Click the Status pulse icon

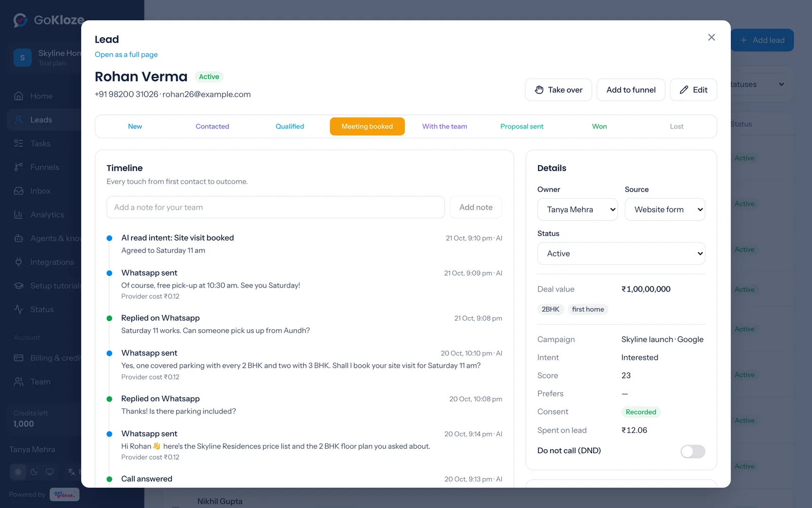pos(19,309)
